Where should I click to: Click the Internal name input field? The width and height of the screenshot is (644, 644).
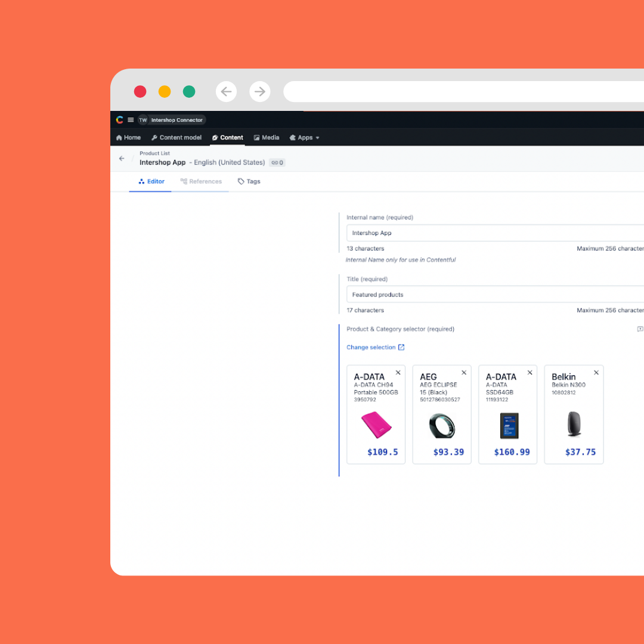(496, 233)
